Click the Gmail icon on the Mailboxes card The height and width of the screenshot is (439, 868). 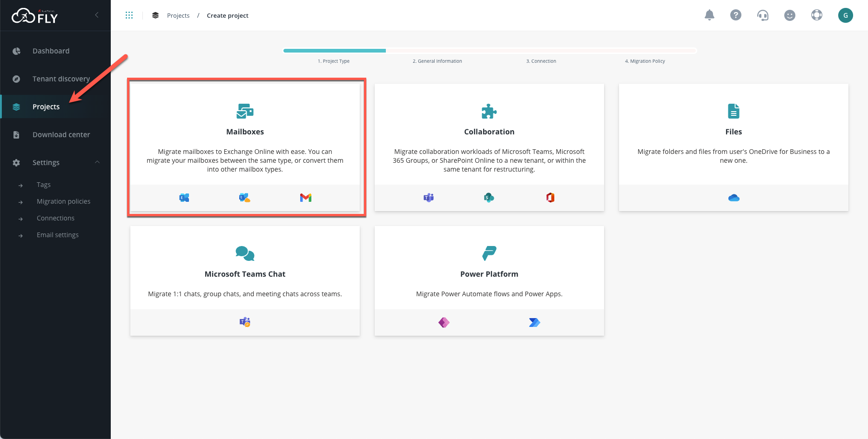tap(306, 197)
